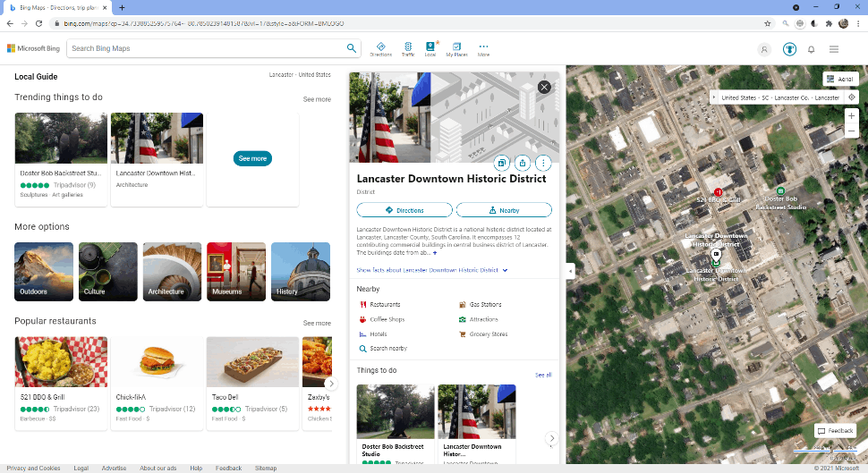Click See more beside Trending things to do

click(317, 99)
